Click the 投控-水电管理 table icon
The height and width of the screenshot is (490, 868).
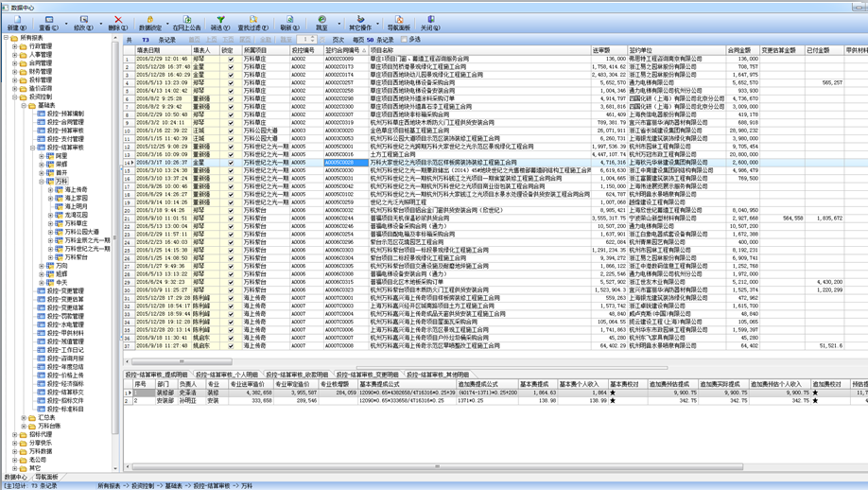pos(41,324)
